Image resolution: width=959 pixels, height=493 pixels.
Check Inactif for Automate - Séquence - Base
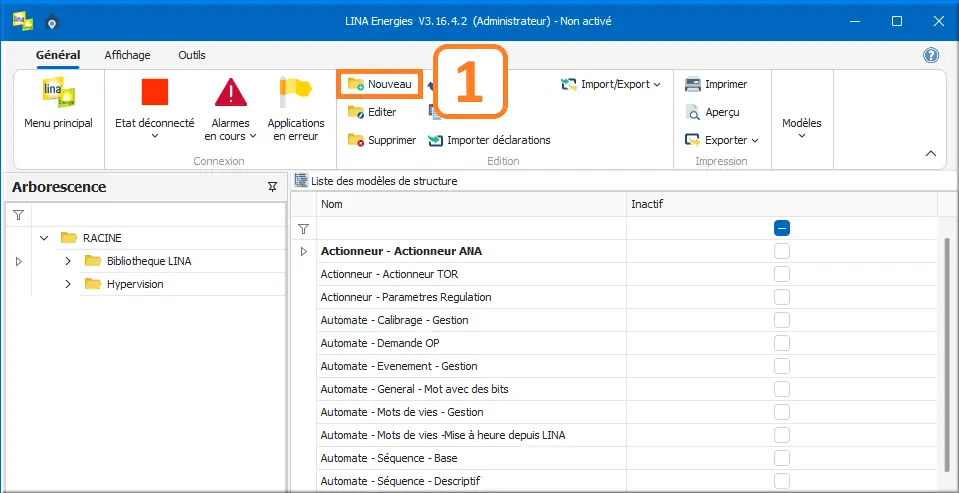point(782,458)
